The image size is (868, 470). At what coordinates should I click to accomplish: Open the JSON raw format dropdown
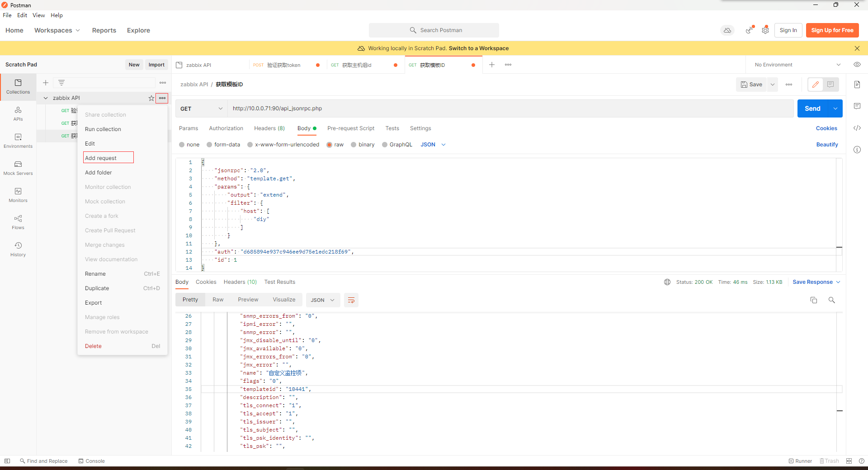coord(433,145)
